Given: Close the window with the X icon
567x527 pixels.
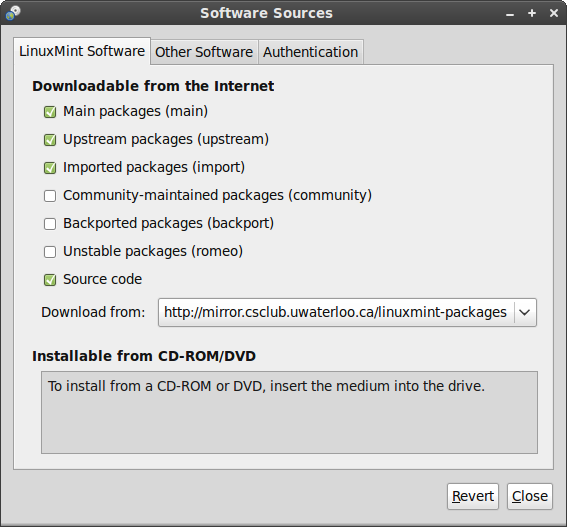Looking at the screenshot, I should coord(554,13).
